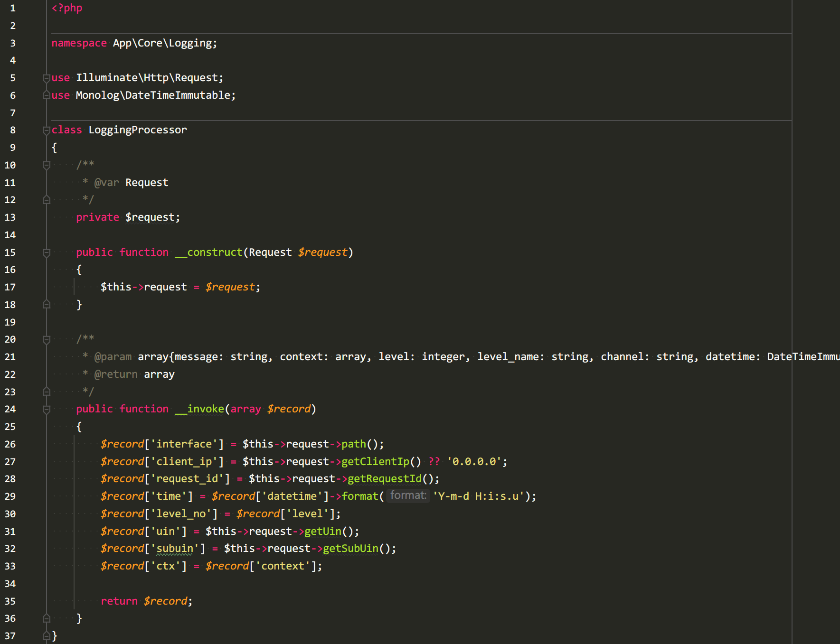Viewport: 840px width, 644px height.
Task: Click 'getRequestId' method call
Action: 385,479
